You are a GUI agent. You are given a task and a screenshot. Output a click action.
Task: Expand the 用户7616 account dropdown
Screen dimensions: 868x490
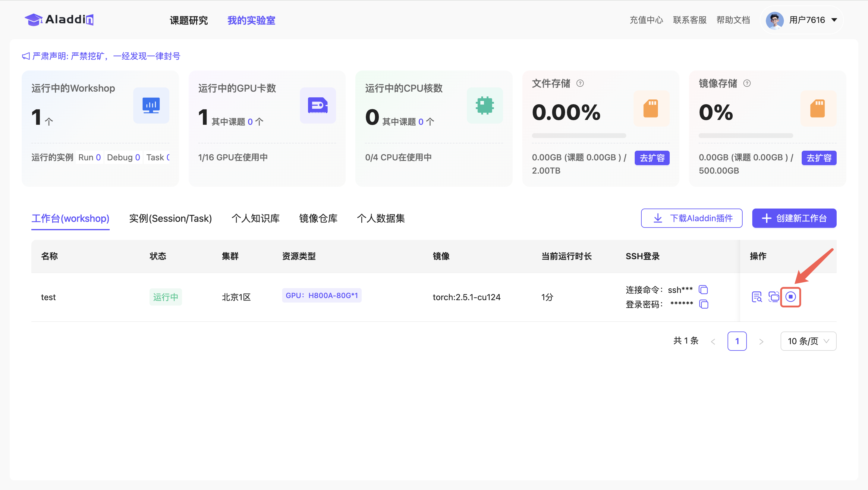[x=834, y=20]
